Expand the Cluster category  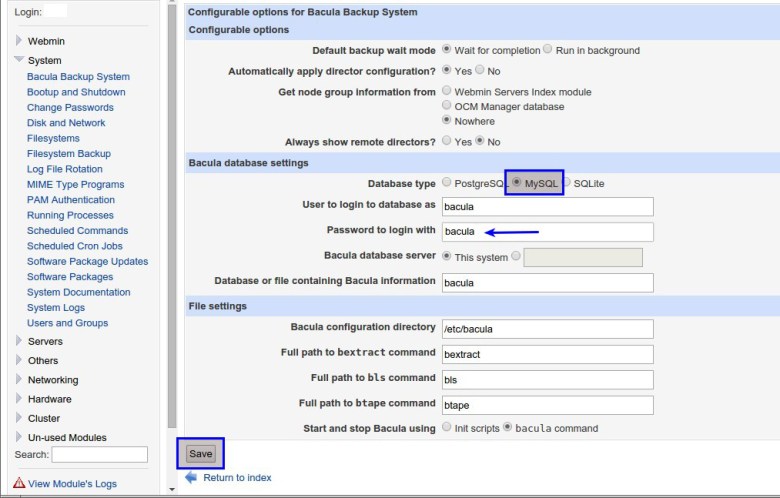[19, 417]
